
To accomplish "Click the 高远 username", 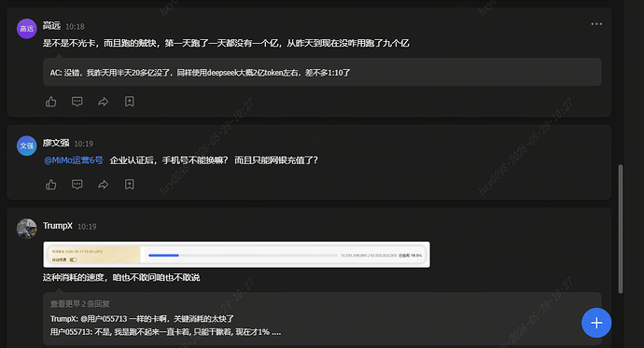I will click(51, 26).
